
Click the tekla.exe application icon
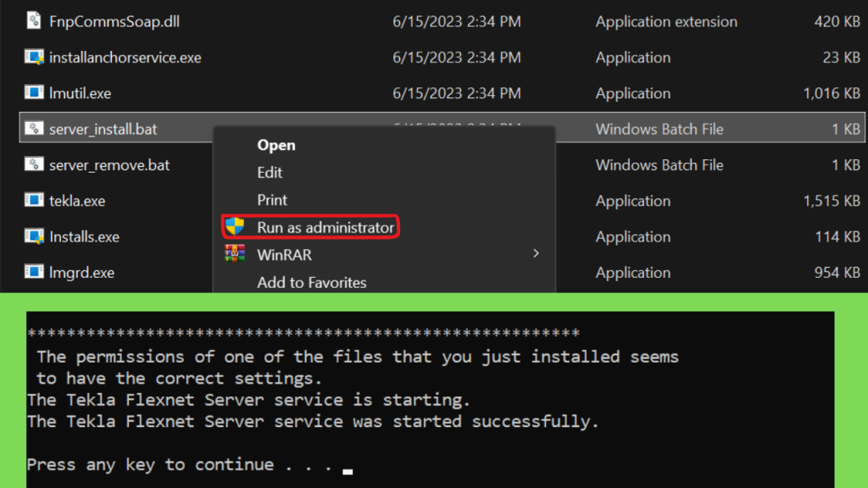[34, 200]
